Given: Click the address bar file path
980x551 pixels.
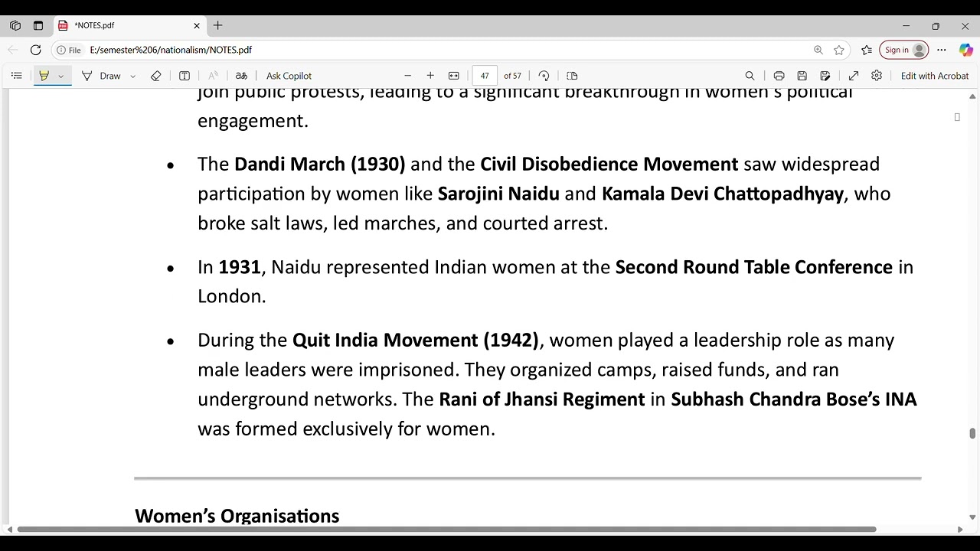Looking at the screenshot, I should coord(171,50).
